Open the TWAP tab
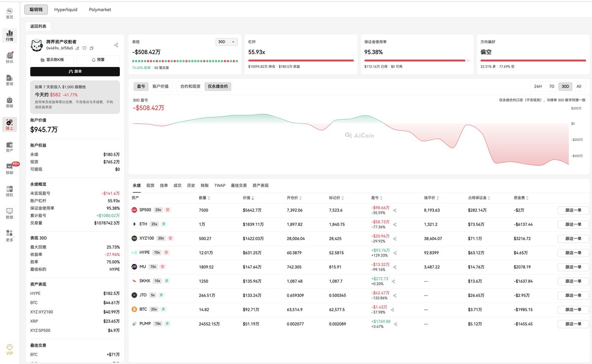 tap(220, 185)
